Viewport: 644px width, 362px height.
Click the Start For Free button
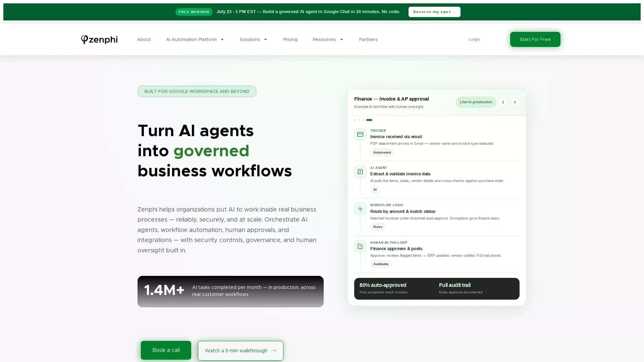click(535, 39)
